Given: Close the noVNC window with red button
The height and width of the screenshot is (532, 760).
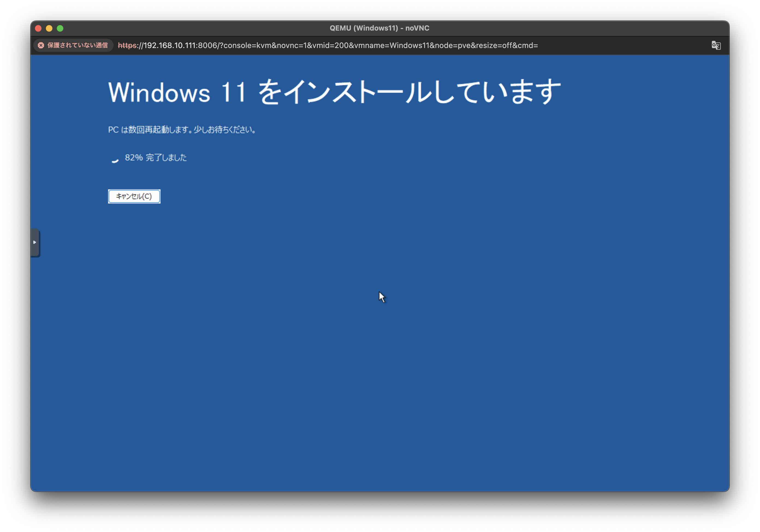Looking at the screenshot, I should coord(38,28).
